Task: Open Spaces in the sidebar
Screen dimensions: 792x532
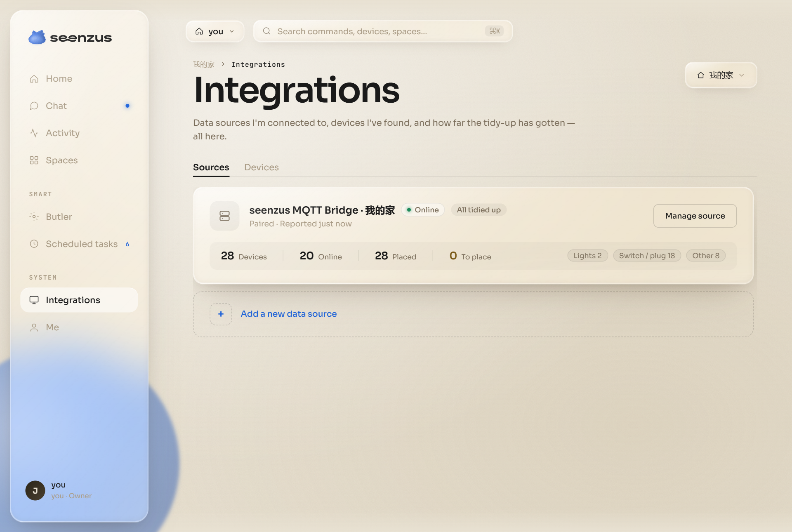Action: 79,160
